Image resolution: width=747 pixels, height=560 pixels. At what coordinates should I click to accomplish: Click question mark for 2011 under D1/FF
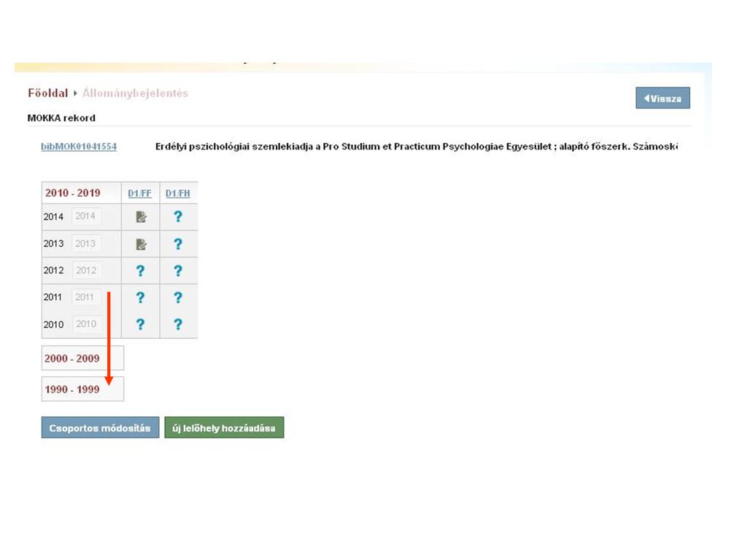point(141,297)
